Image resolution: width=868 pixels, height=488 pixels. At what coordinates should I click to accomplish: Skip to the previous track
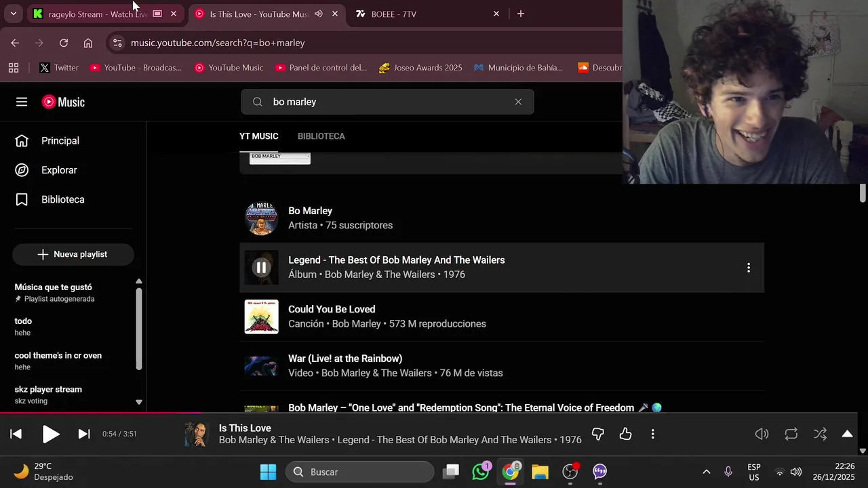pyautogui.click(x=16, y=434)
